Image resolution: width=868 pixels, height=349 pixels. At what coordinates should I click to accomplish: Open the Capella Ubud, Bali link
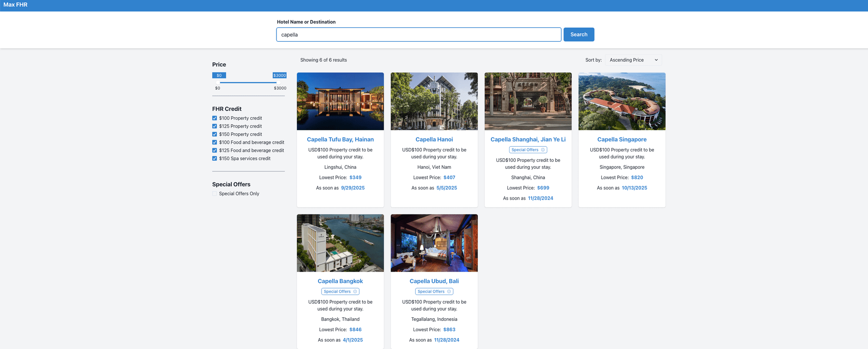pyautogui.click(x=434, y=281)
